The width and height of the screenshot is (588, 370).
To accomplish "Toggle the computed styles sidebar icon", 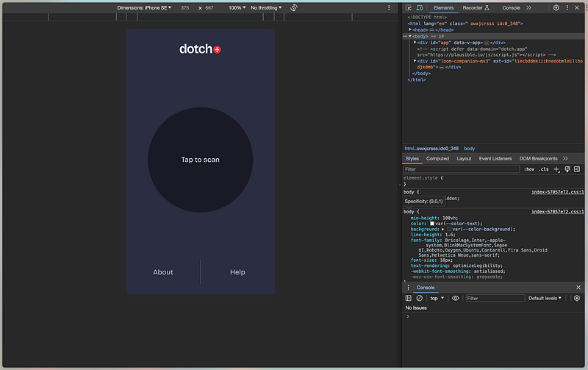I will click(577, 169).
